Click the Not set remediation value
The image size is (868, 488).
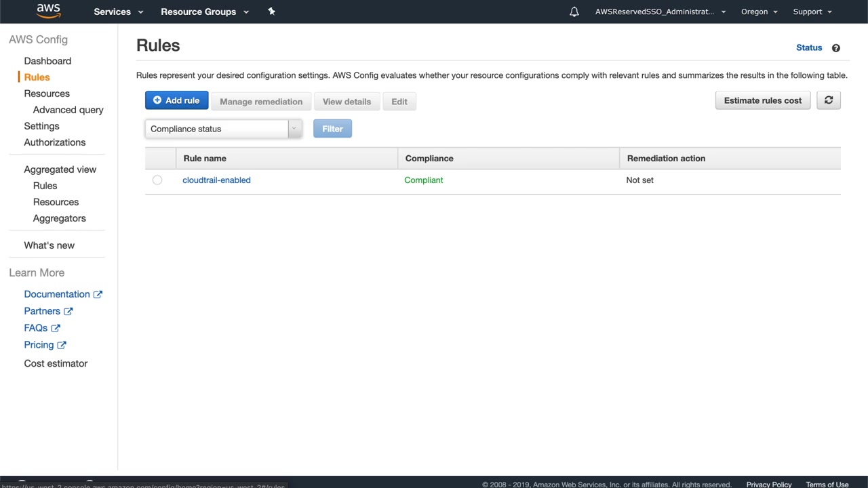(640, 180)
